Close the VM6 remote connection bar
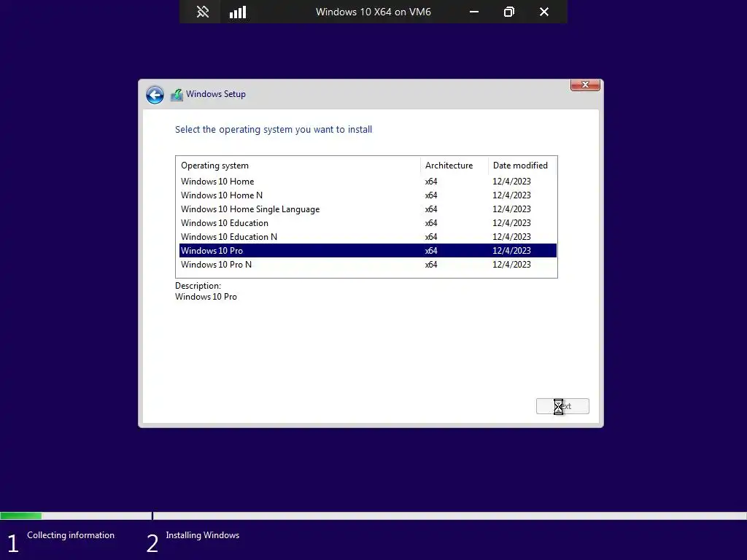Screen dimensions: 747x560 point(544,12)
